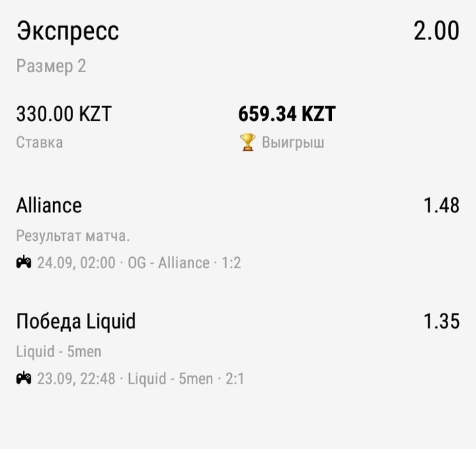
Task: Select the 330.00 KZT stake amount
Action: 64,114
